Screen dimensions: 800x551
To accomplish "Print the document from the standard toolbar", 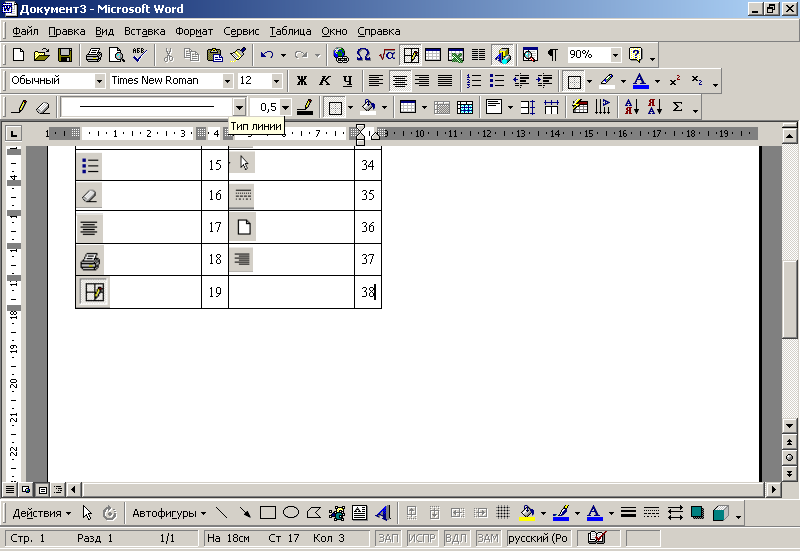I will pyautogui.click(x=93, y=55).
